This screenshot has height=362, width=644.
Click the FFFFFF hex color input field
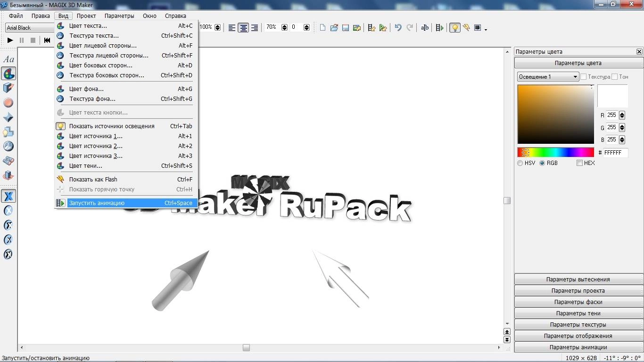pos(616,153)
